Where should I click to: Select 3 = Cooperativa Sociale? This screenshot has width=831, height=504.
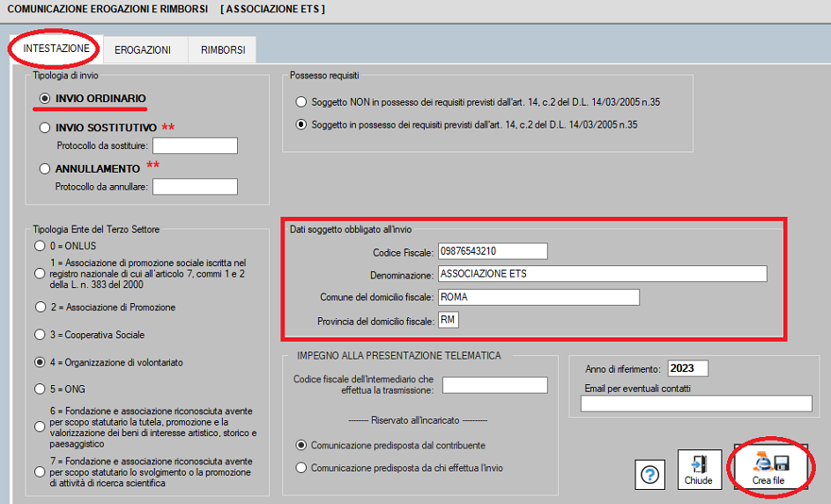[40, 335]
